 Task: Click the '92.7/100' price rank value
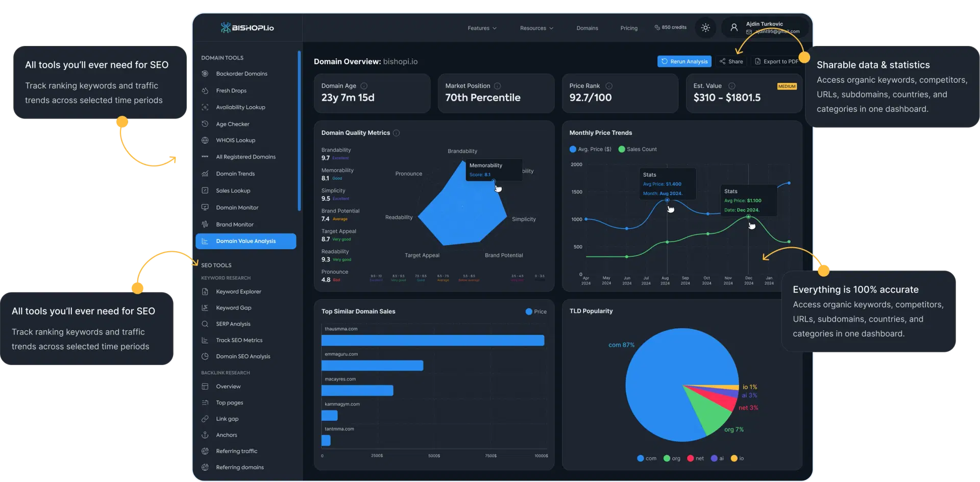point(591,98)
